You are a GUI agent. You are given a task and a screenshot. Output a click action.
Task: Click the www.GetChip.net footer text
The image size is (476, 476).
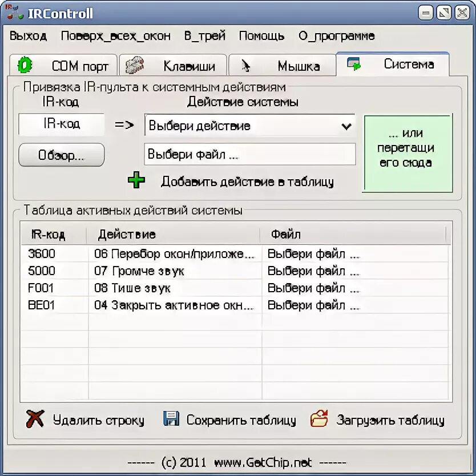[263, 462]
